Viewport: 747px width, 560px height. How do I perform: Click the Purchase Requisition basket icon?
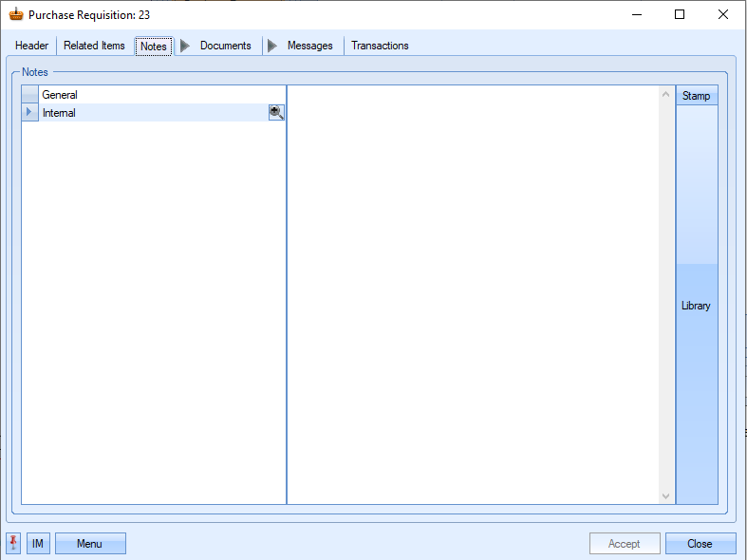coord(16,14)
